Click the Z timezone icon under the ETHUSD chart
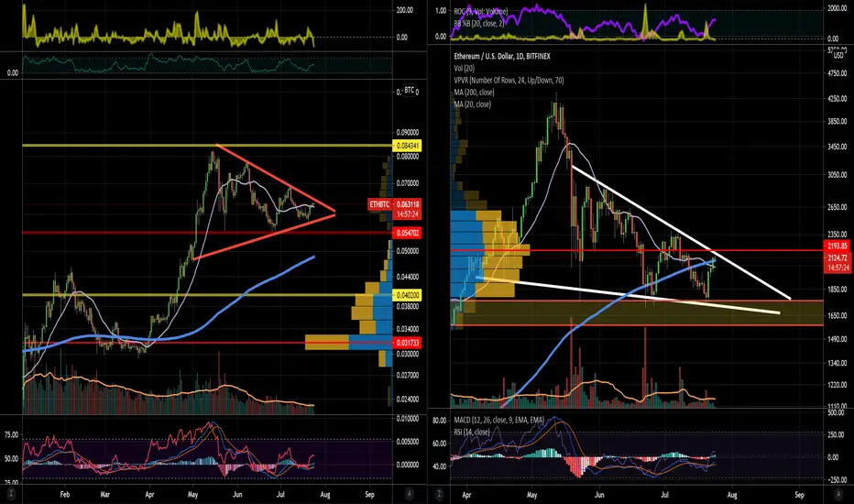The width and height of the screenshot is (854, 504). click(x=439, y=494)
